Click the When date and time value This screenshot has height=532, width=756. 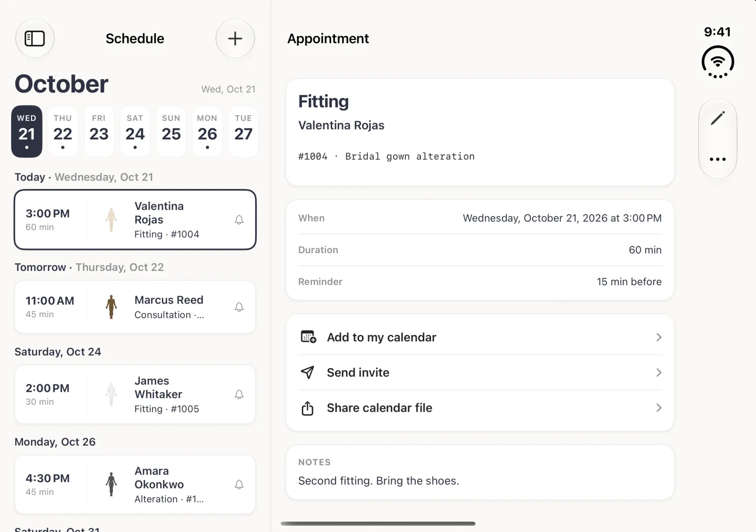pos(562,218)
